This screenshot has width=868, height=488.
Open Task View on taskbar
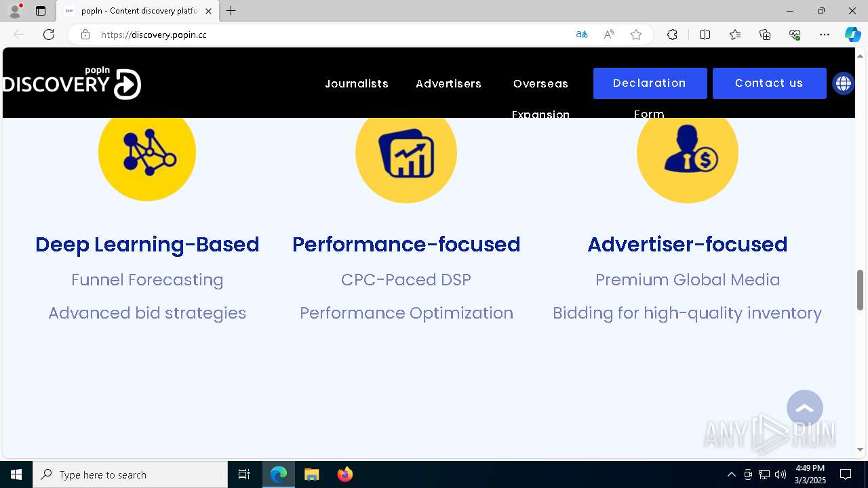[244, 474]
